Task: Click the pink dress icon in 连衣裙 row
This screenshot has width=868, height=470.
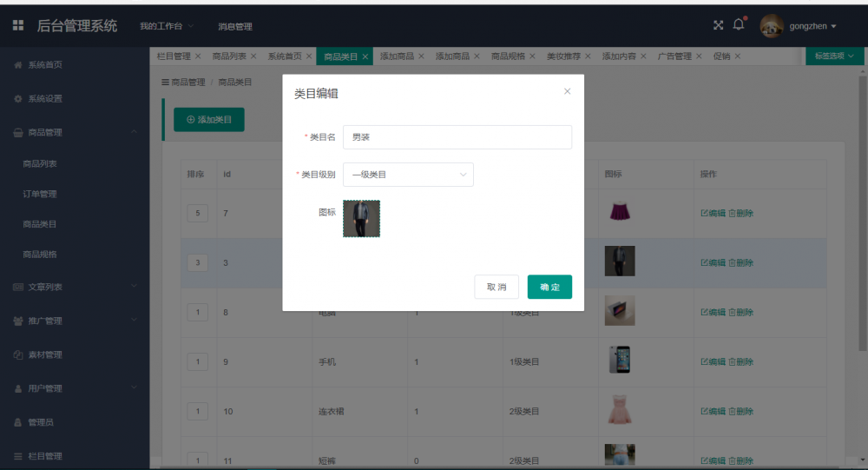Action: tap(620, 409)
